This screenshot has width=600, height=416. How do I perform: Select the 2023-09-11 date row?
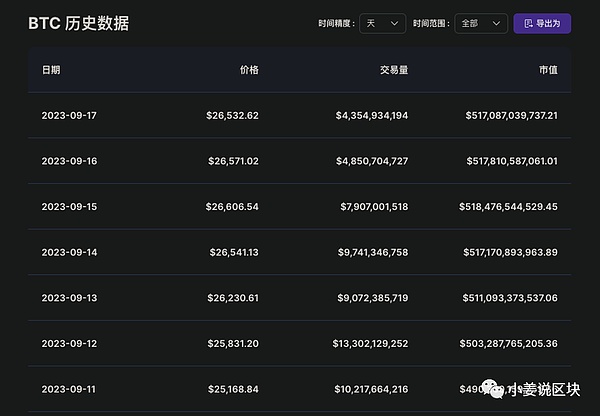click(x=69, y=389)
